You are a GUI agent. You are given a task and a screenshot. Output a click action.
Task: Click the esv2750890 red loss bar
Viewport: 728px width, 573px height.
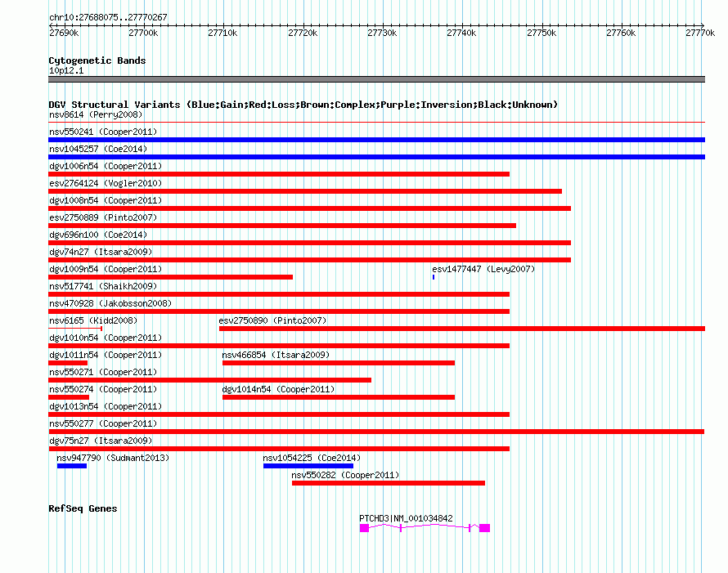(x=462, y=329)
